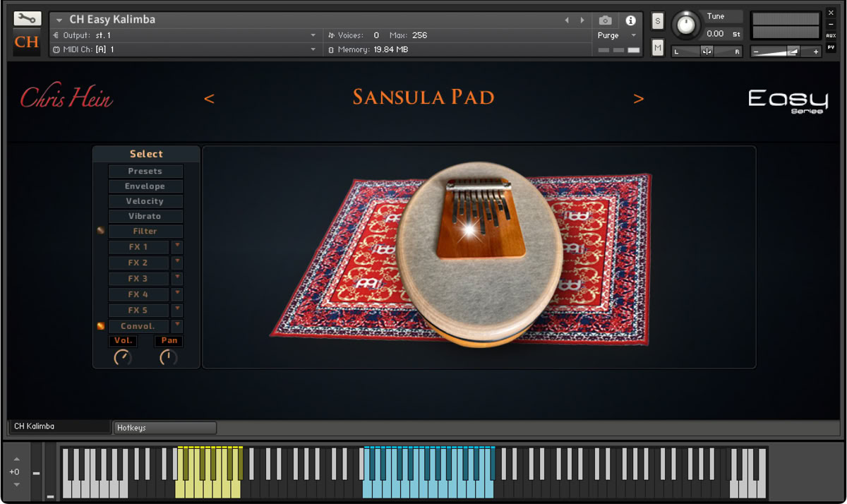Go to the next preset with the right arrow
Image resolution: width=847 pixels, height=504 pixels.
(x=638, y=99)
